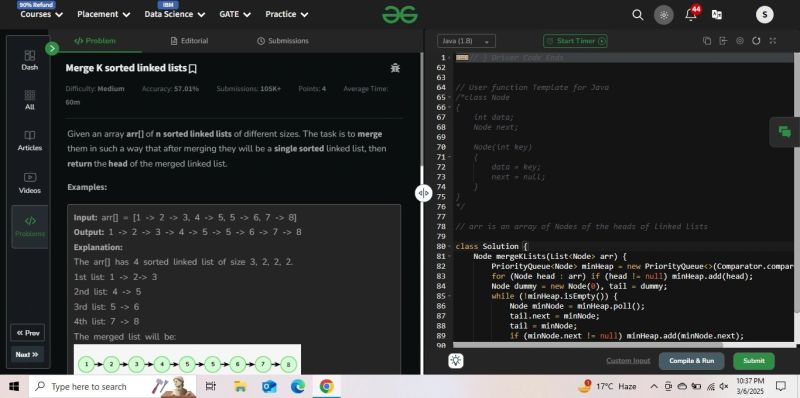This screenshot has width=800, height=398.
Task: Open Dash in the left sidebar
Action: tap(30, 60)
